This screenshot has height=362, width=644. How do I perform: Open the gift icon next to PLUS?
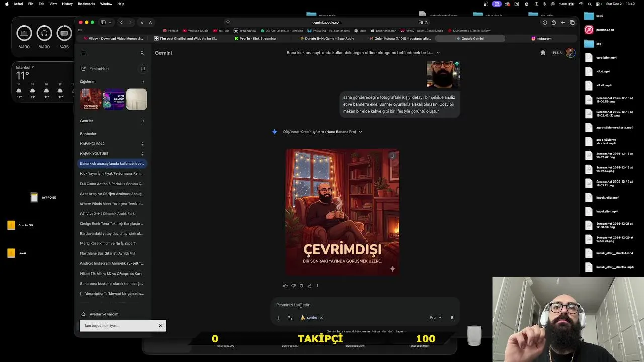tap(543, 53)
